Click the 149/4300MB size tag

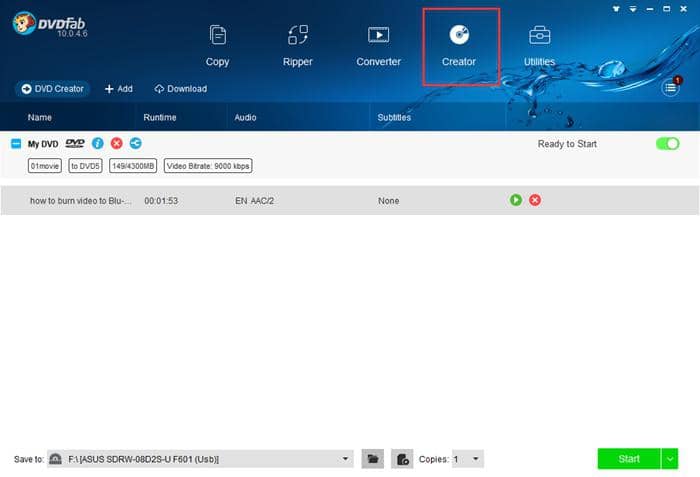point(133,166)
